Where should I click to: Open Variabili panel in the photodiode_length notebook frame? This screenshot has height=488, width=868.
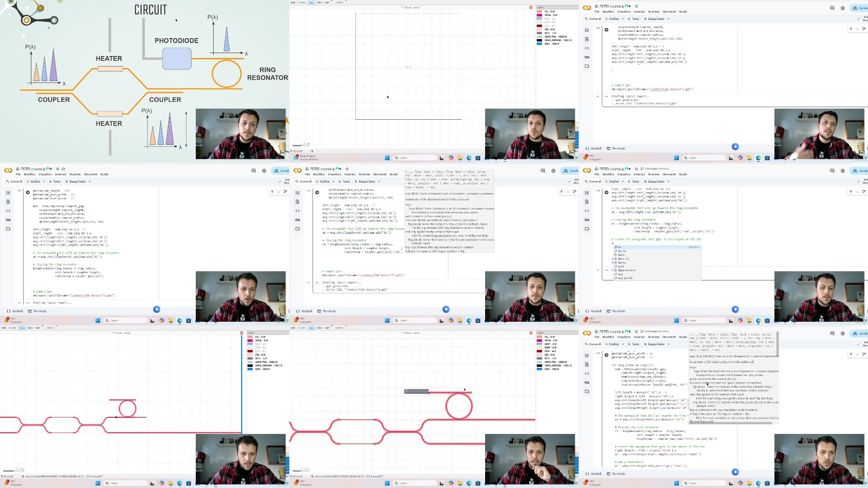click(15, 311)
